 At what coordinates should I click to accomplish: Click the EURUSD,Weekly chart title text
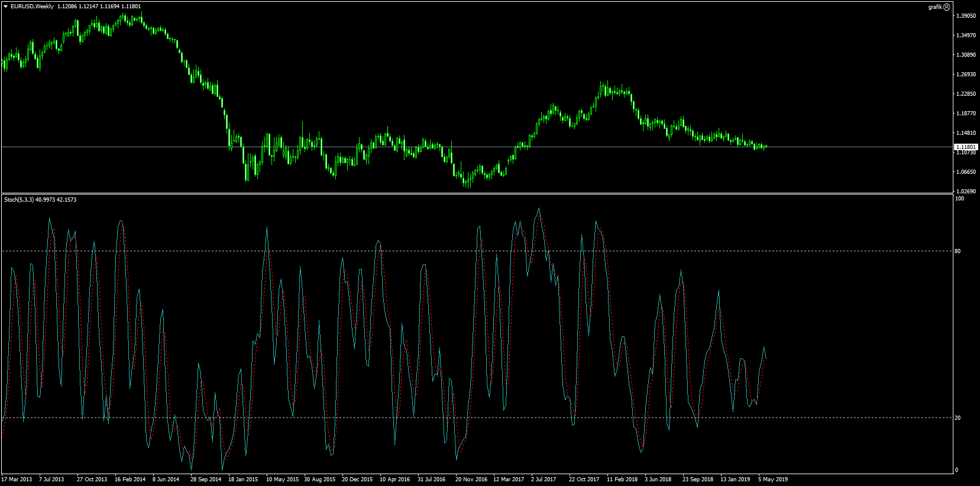click(x=32, y=7)
